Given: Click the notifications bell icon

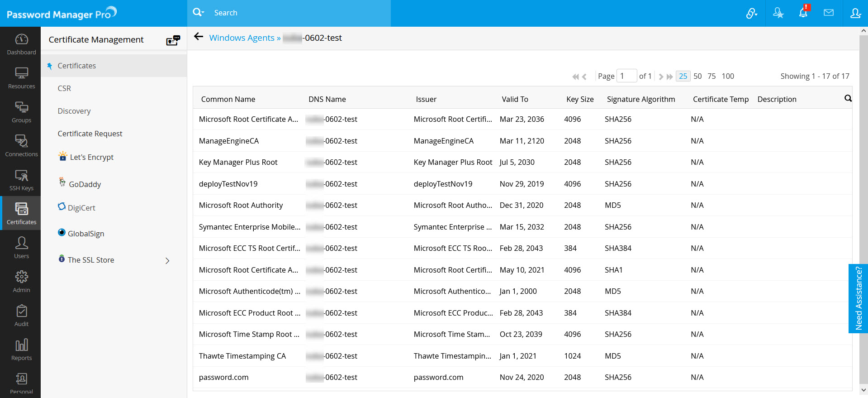Looking at the screenshot, I should click(x=803, y=13).
